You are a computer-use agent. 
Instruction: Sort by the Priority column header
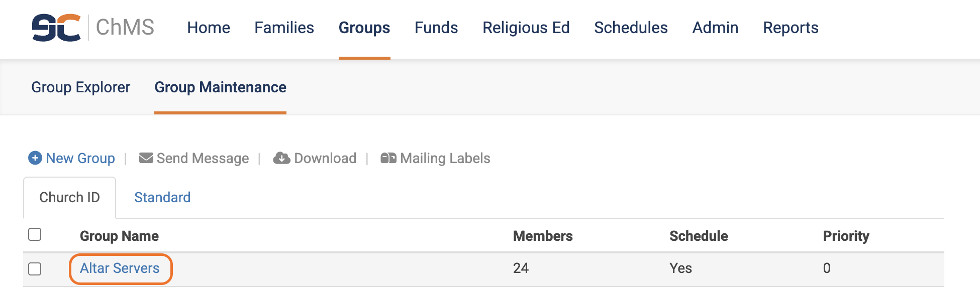[846, 236]
